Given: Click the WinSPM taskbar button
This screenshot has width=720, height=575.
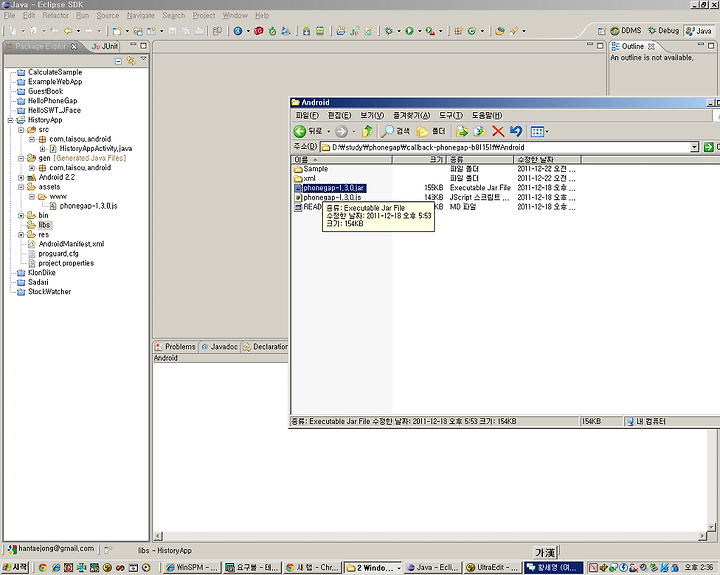Looking at the screenshot, I should [192, 568].
